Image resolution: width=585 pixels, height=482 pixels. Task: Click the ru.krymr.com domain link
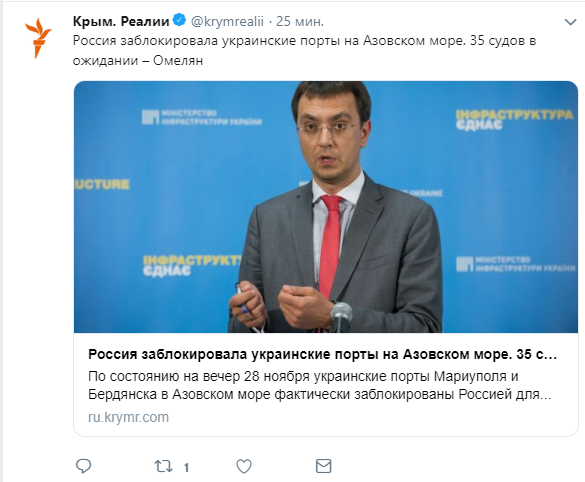point(128,417)
